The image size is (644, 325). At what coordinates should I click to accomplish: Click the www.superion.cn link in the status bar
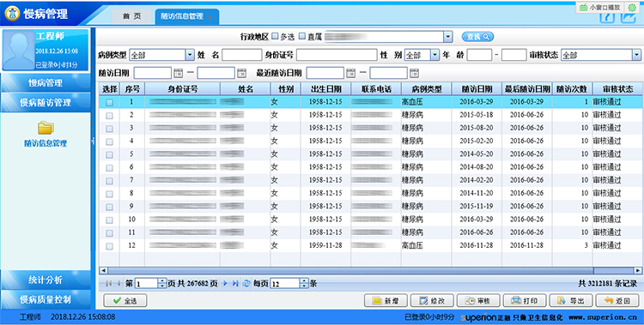603,317
